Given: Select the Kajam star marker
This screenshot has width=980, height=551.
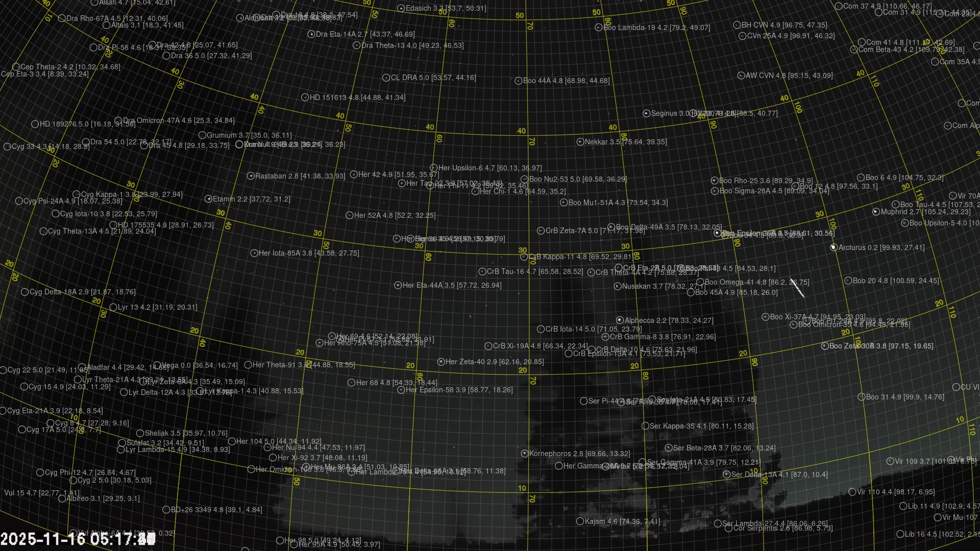Looking at the screenshot, I should [580, 521].
